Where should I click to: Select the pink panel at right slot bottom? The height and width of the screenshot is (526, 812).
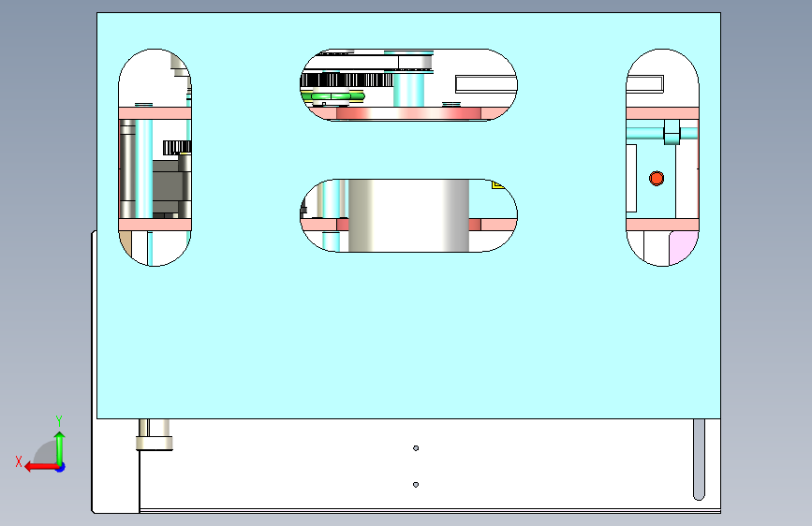coord(684,247)
